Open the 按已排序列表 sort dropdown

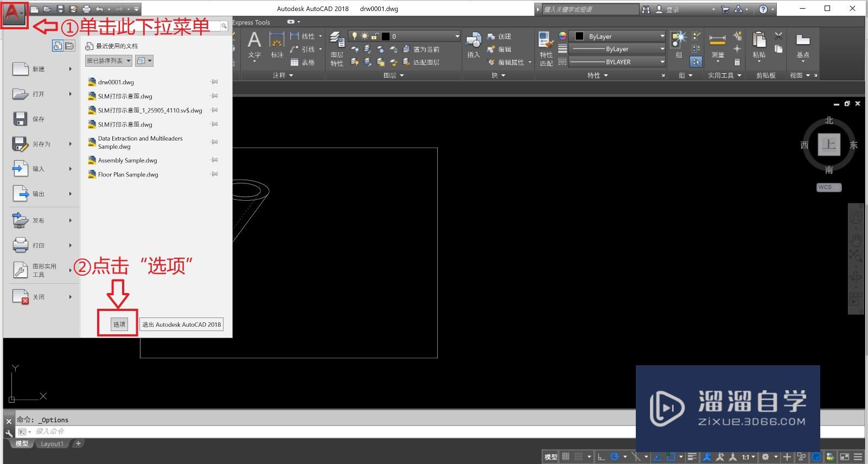click(x=108, y=61)
